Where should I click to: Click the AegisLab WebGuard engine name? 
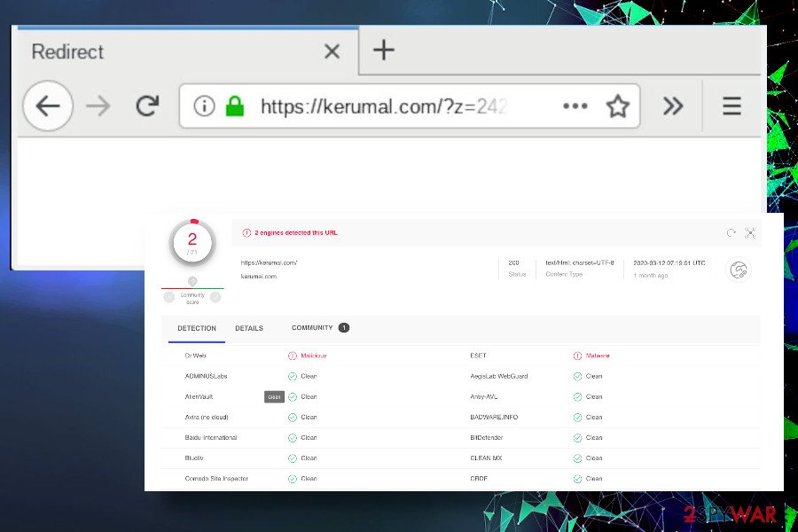499,376
